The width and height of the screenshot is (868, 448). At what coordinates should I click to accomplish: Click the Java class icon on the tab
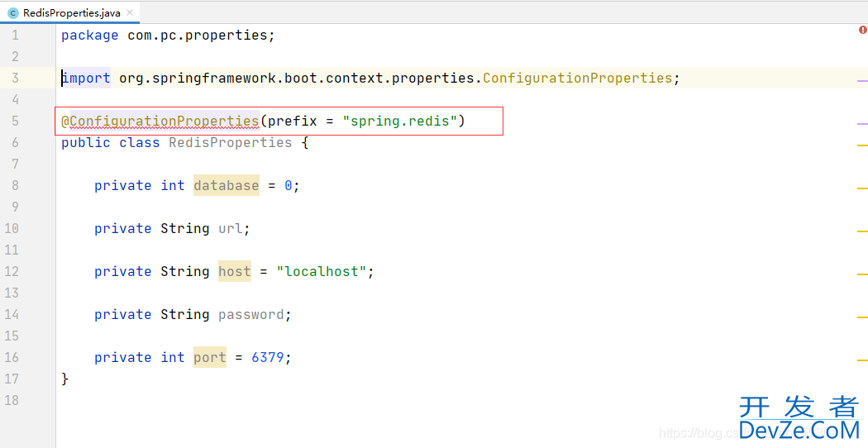tap(13, 12)
